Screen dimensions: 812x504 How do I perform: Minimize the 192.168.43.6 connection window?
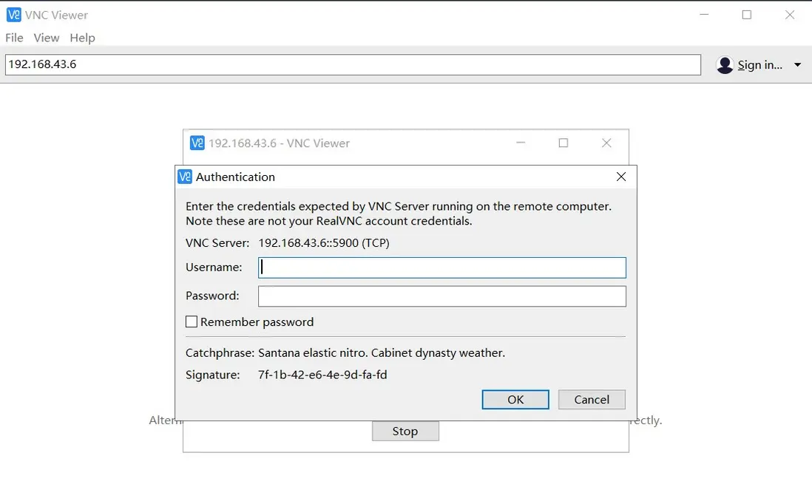521,143
